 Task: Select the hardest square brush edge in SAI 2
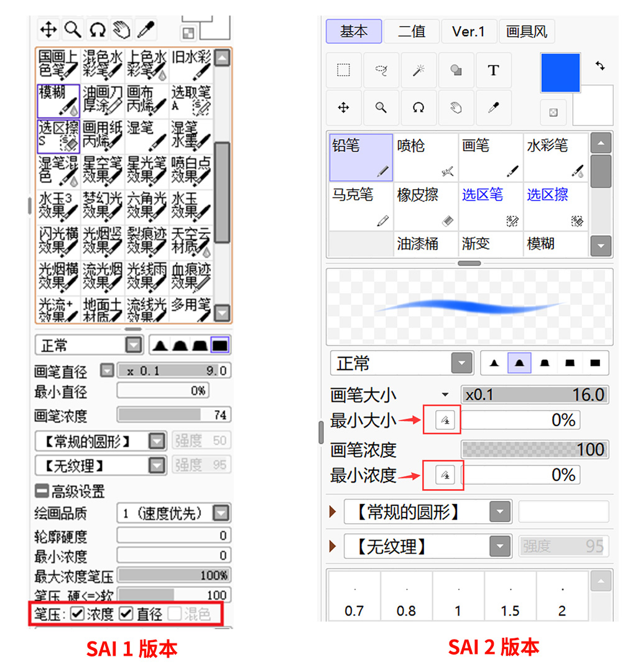[594, 363]
